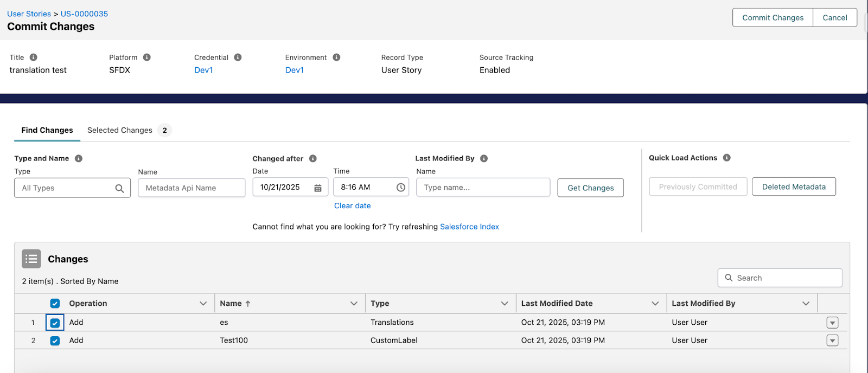868x373 pixels.
Task: Click the info icon beside Environment
Action: [336, 57]
